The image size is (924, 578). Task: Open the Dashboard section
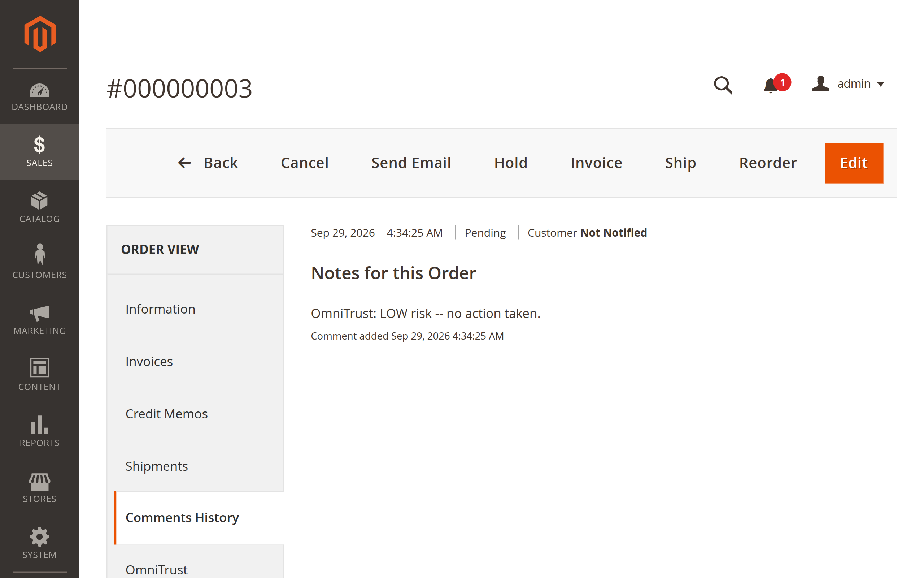(x=40, y=97)
